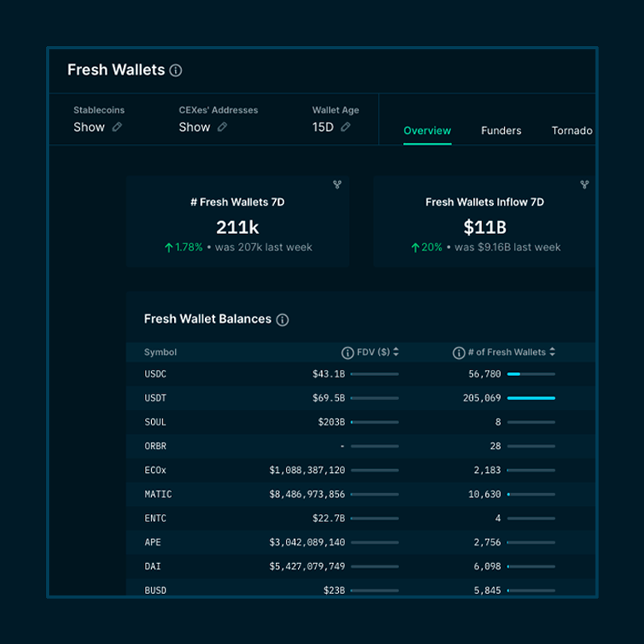Viewport: 644px width, 644px height.
Task: Edit the Wallet Age 15D setting
Action: [x=344, y=127]
